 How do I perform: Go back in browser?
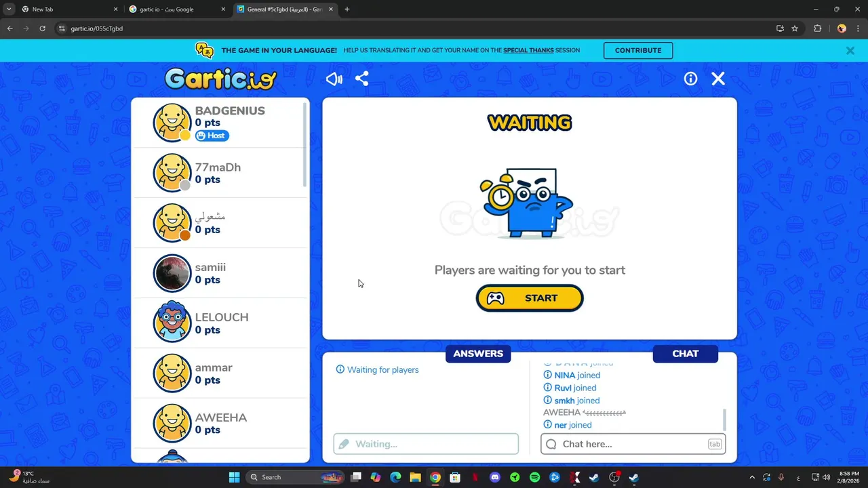[9, 28]
